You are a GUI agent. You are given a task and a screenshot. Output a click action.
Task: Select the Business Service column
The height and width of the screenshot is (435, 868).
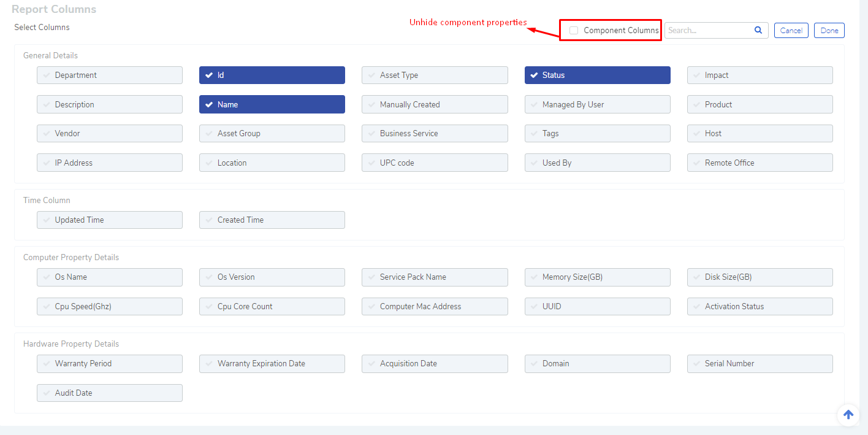pos(435,133)
